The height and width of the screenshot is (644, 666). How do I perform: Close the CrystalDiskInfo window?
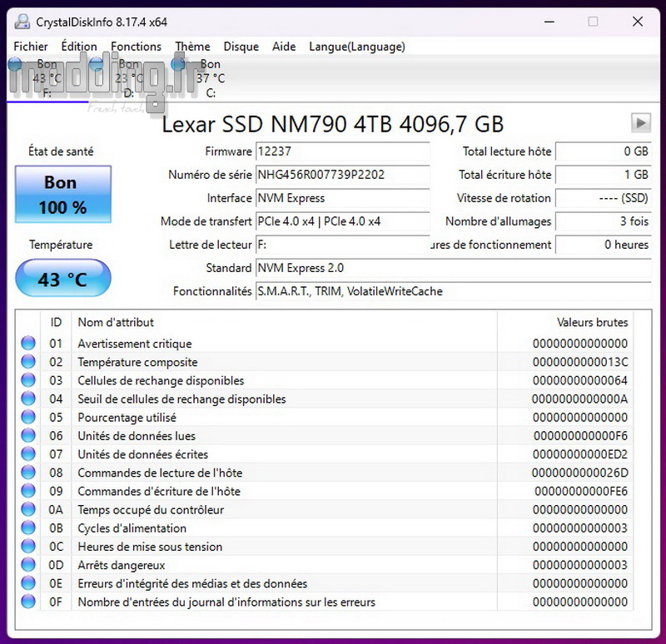pos(638,22)
